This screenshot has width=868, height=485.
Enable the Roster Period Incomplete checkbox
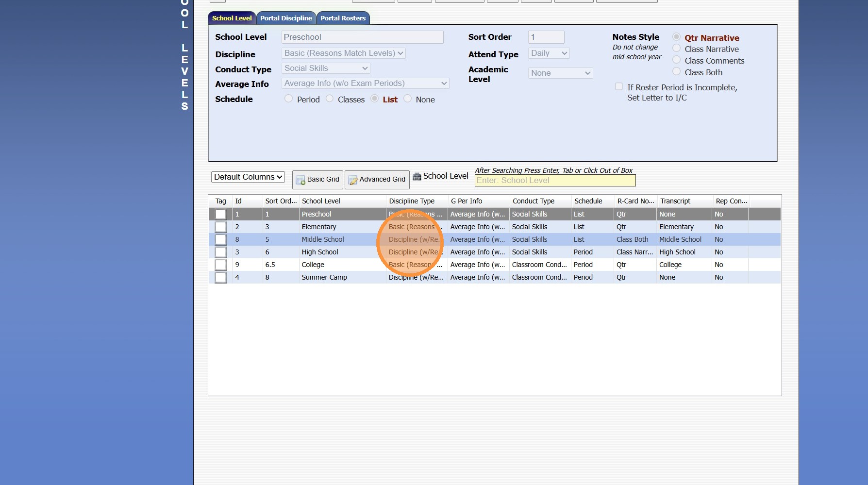618,87
